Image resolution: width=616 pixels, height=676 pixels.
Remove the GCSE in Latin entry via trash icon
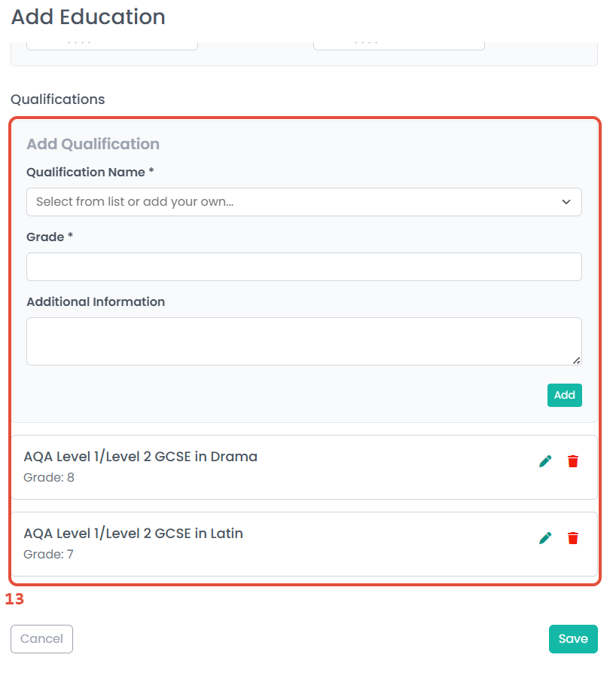pos(573,538)
